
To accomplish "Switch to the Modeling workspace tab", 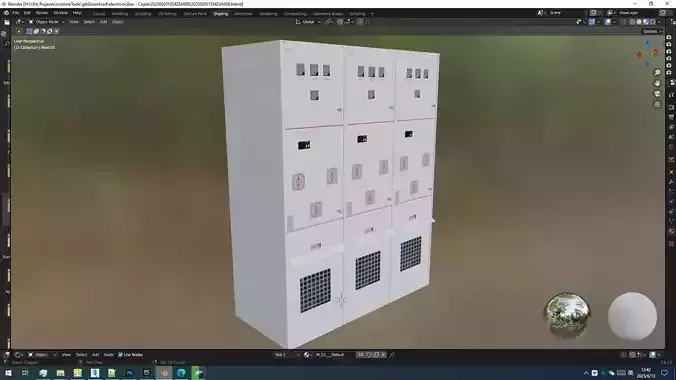I will [120, 14].
